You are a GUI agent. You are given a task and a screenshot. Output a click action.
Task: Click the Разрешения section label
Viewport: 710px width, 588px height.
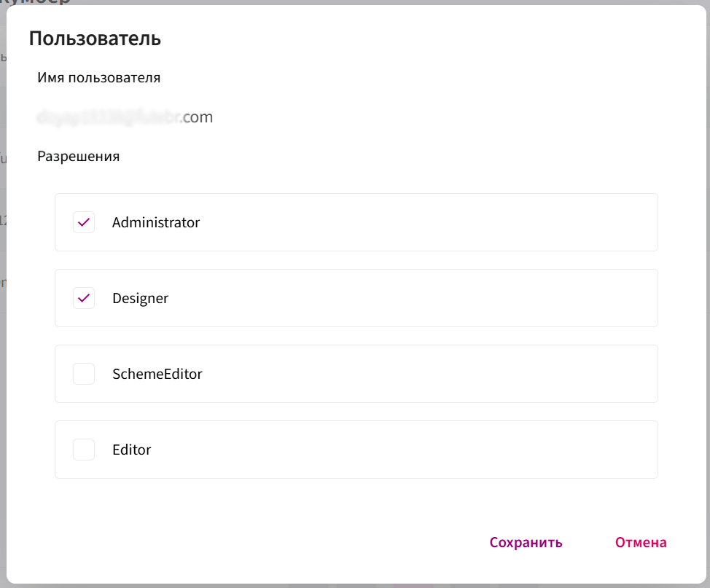point(78,157)
